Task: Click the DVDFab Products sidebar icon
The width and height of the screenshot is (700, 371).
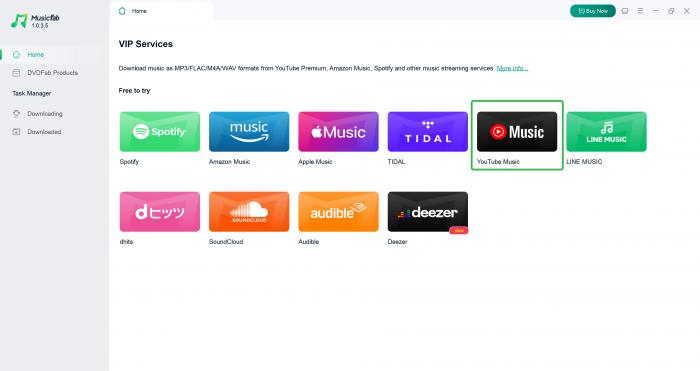Action: pos(17,73)
